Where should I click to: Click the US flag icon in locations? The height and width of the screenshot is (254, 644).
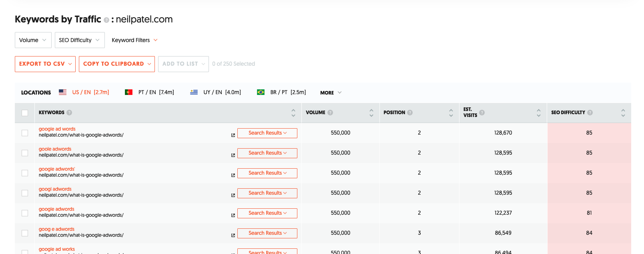(62, 92)
